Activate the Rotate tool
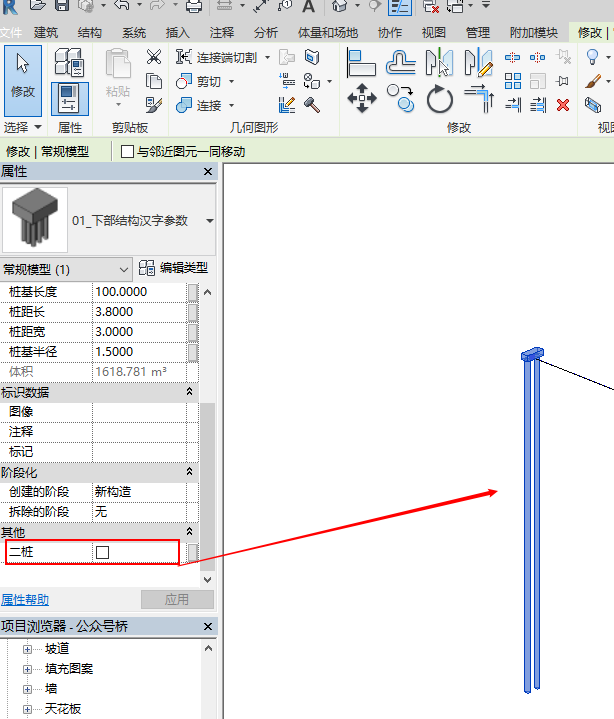Screen dimensions: 614x719 439,99
